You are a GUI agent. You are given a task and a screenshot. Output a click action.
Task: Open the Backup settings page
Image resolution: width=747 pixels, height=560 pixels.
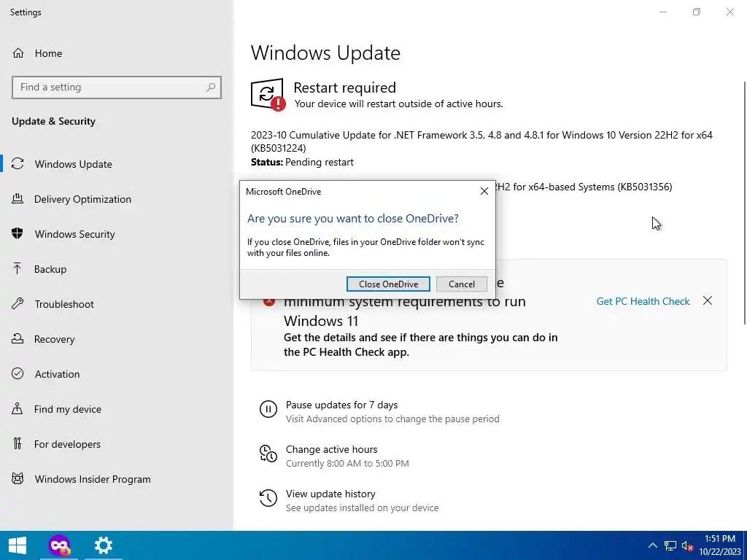click(x=117, y=269)
